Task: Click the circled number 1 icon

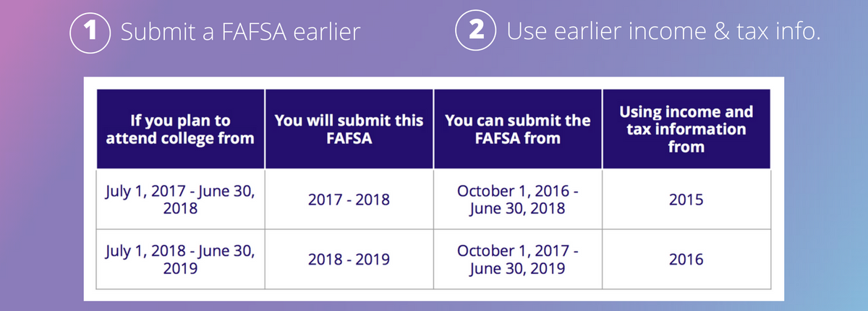Action: point(90,33)
